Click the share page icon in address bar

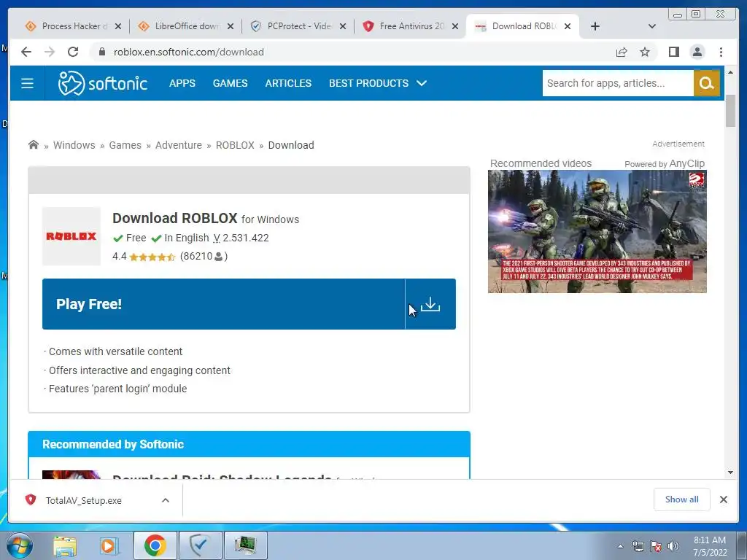622,52
